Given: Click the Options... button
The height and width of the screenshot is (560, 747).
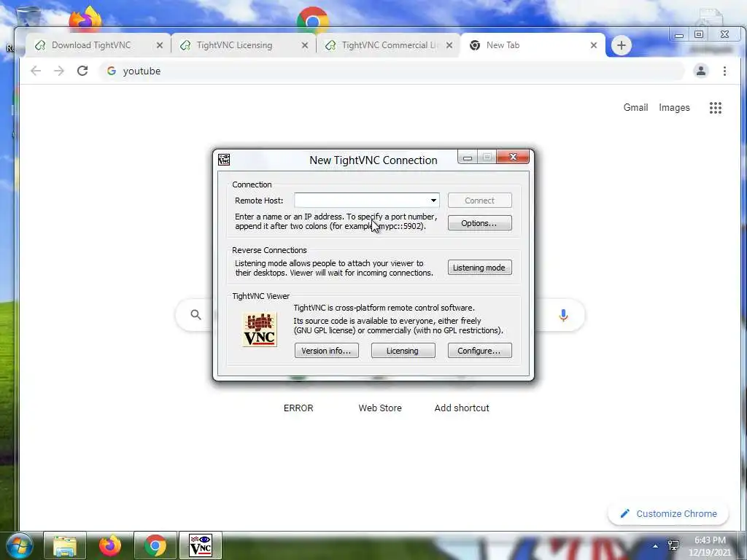Looking at the screenshot, I should [x=479, y=223].
